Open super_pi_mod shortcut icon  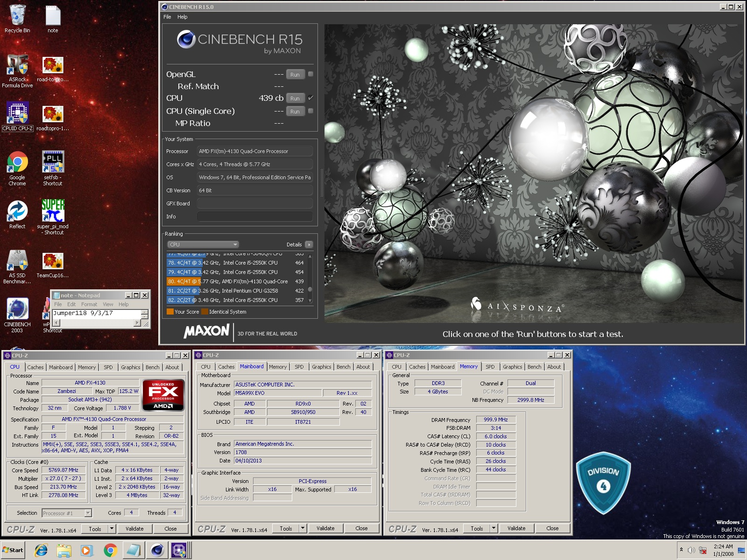pos(53,217)
